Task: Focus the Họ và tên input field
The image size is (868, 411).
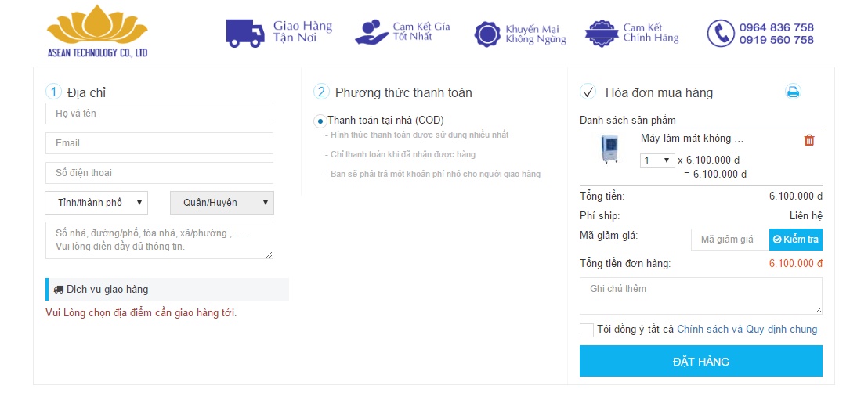Action: [x=159, y=114]
